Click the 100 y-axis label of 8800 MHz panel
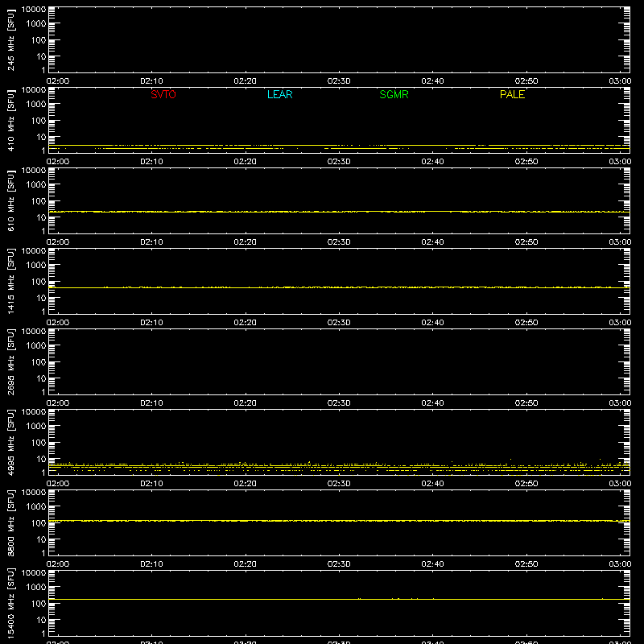The width and height of the screenshot is (644, 644). click(x=39, y=523)
